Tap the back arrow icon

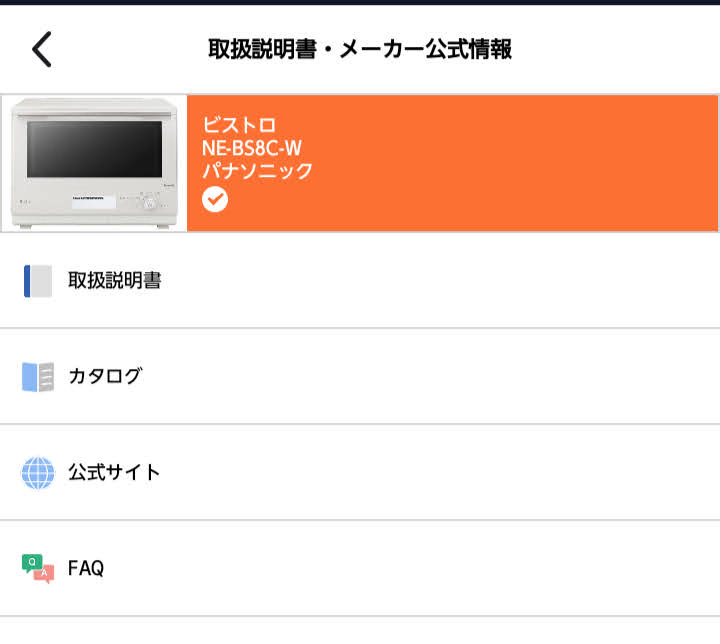click(41, 49)
